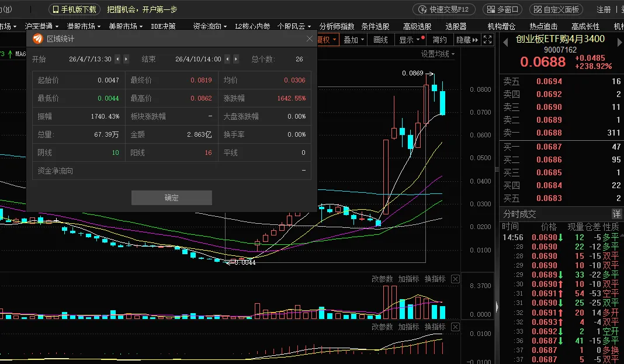Expand hidden toolbar via 隐藏 arrows
This screenshot has height=364, width=624.
pos(467,40)
